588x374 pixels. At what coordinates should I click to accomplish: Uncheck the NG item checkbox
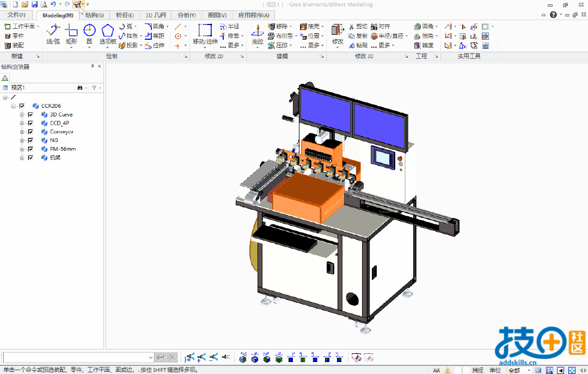click(30, 140)
